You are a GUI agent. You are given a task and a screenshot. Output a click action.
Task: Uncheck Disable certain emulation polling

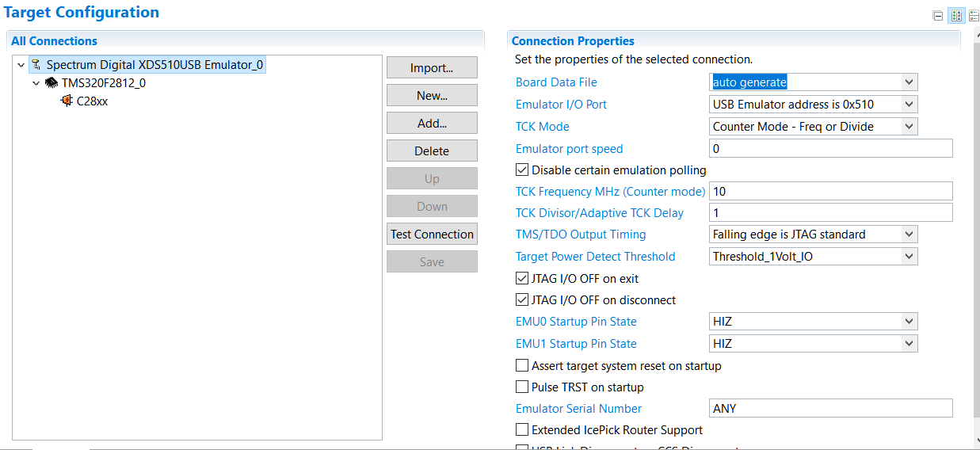[522, 170]
